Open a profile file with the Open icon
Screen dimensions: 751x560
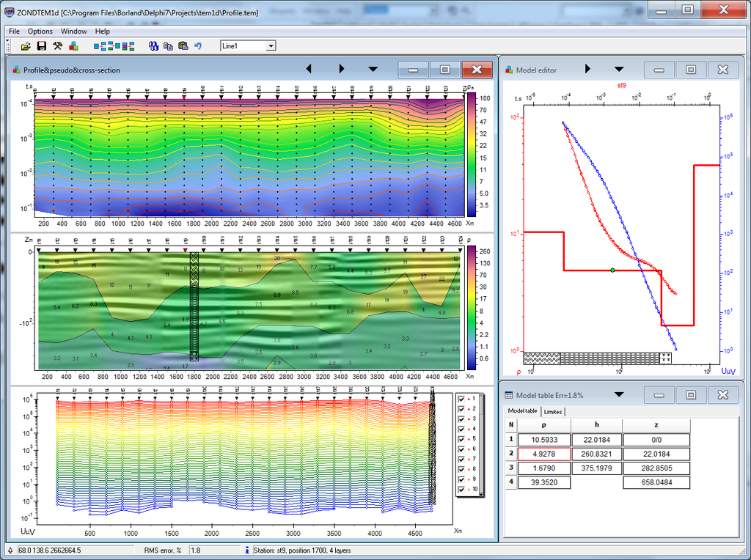point(26,46)
